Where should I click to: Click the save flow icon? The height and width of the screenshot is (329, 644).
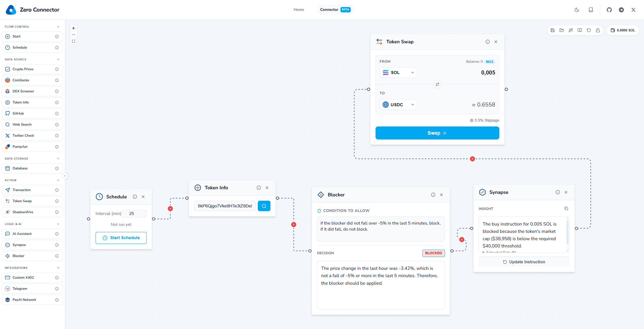(552, 30)
